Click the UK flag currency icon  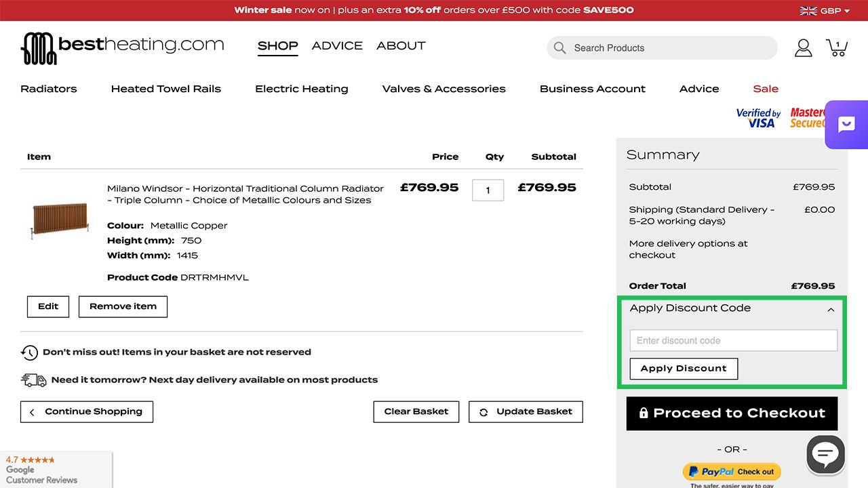[x=808, y=10]
